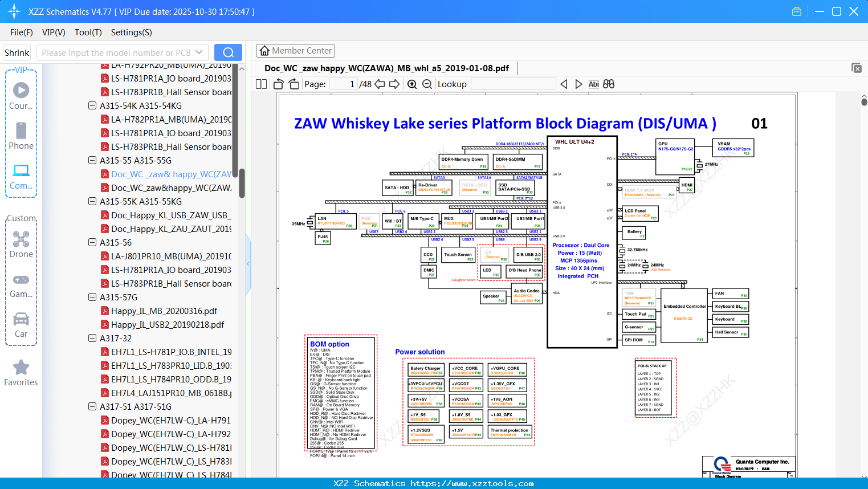Zoom in on the schematic
Image resolution: width=868 pixels, height=489 pixels.
tap(412, 84)
